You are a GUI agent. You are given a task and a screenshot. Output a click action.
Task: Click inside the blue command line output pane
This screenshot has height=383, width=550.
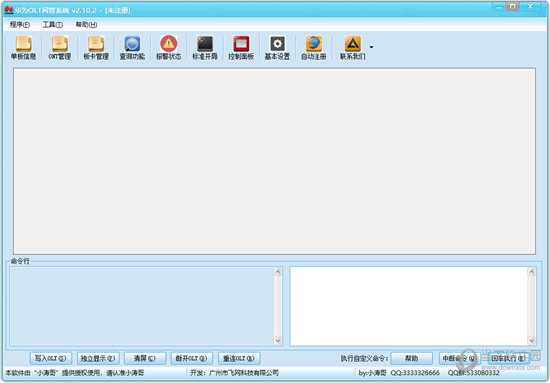point(141,306)
